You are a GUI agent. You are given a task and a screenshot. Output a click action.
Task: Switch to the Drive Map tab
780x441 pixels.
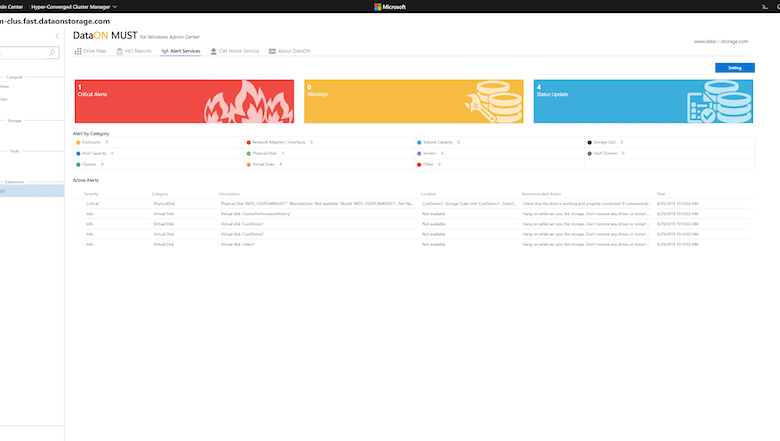click(91, 51)
